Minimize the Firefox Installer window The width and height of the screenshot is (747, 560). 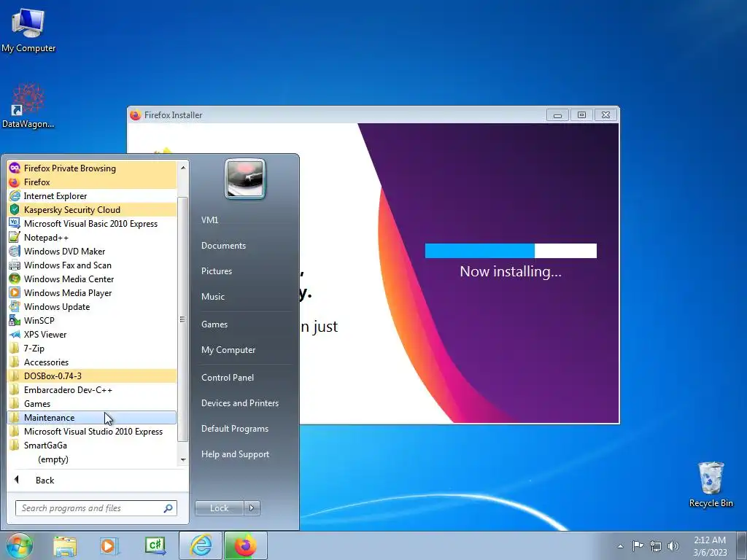click(x=557, y=114)
